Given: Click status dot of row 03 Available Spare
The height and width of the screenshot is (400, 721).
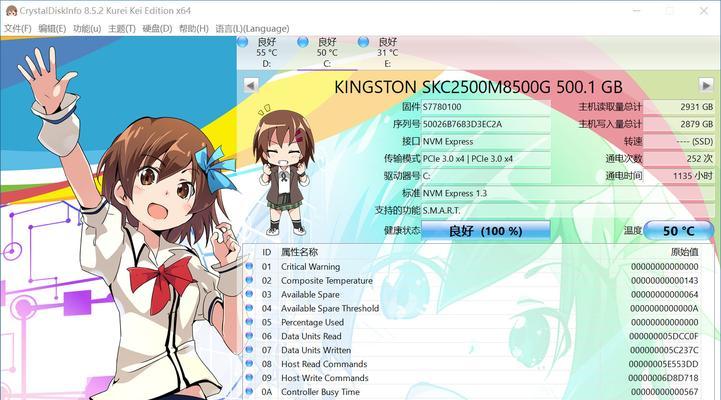Looking at the screenshot, I should 249,293.
